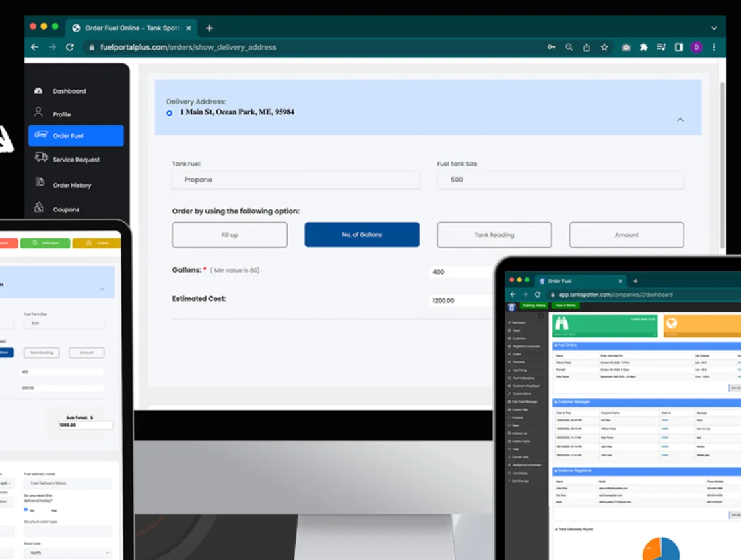
Task: Click the green Create New Order card on laptop
Action: 605,326
